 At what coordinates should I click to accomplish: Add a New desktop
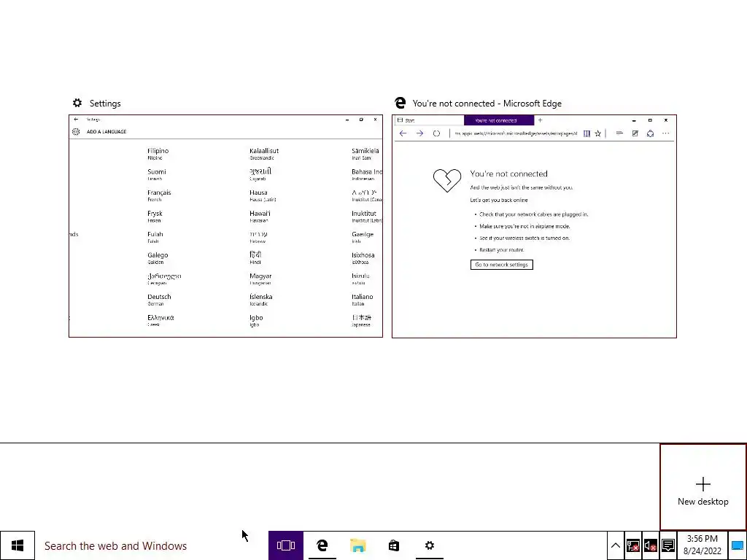pos(703,487)
